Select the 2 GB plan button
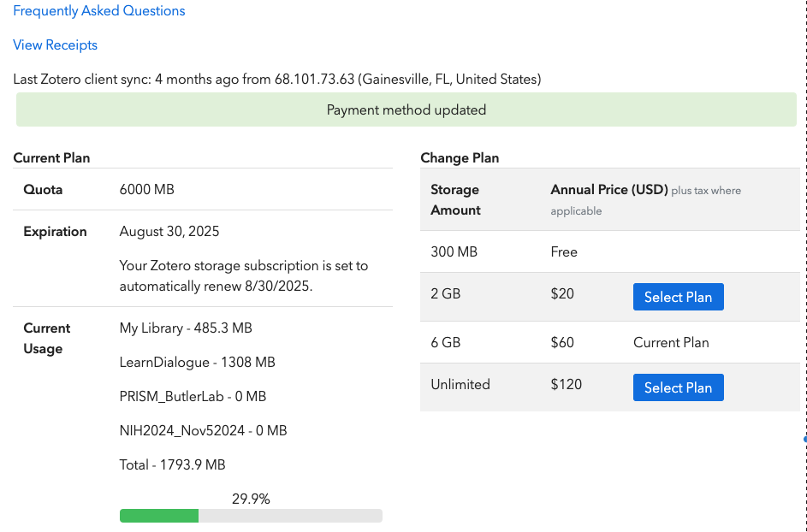 [x=679, y=297]
